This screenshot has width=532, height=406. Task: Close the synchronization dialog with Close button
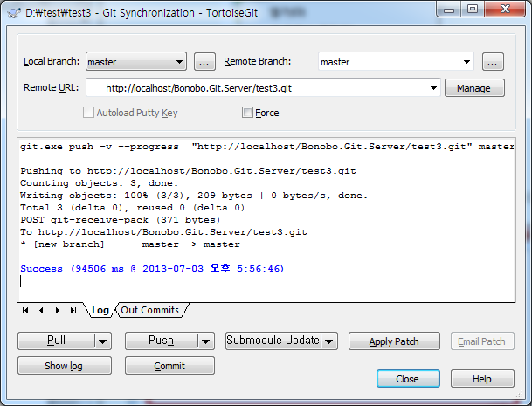(408, 379)
